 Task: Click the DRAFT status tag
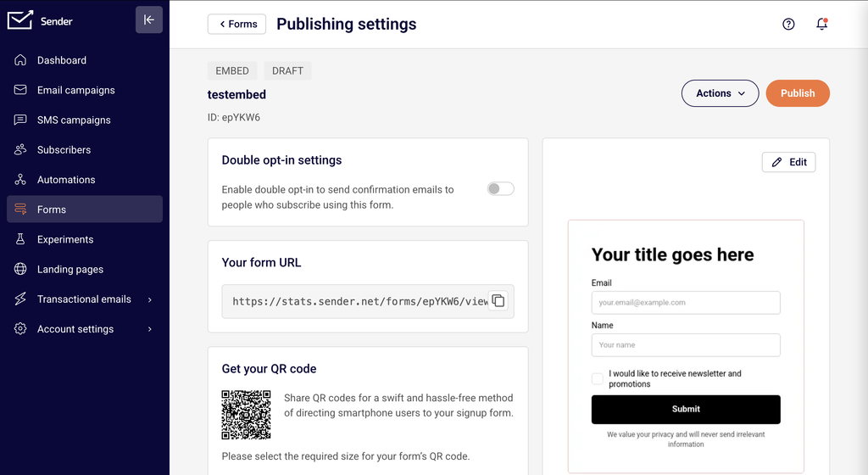point(288,71)
